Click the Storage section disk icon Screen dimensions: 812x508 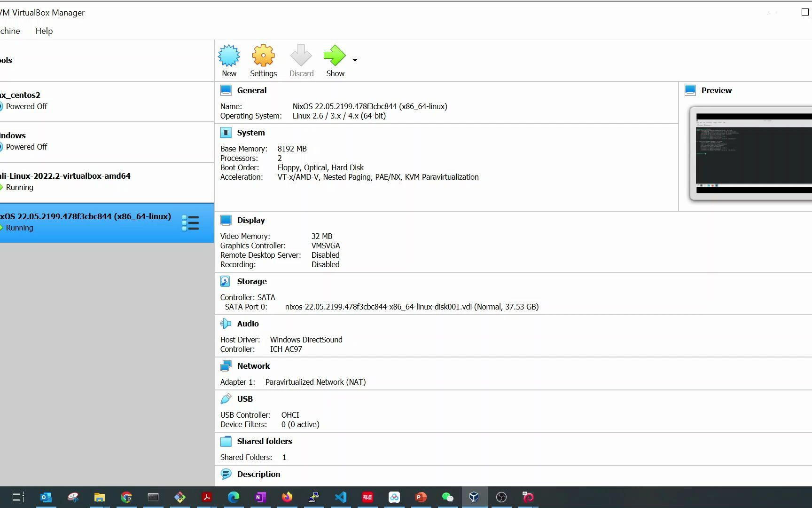(226, 281)
